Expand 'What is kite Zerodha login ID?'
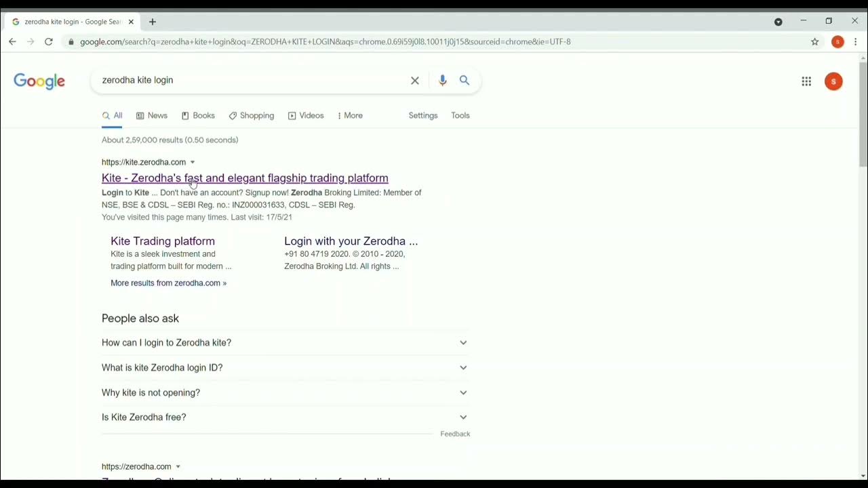The height and width of the screenshot is (488, 868). coord(285,368)
